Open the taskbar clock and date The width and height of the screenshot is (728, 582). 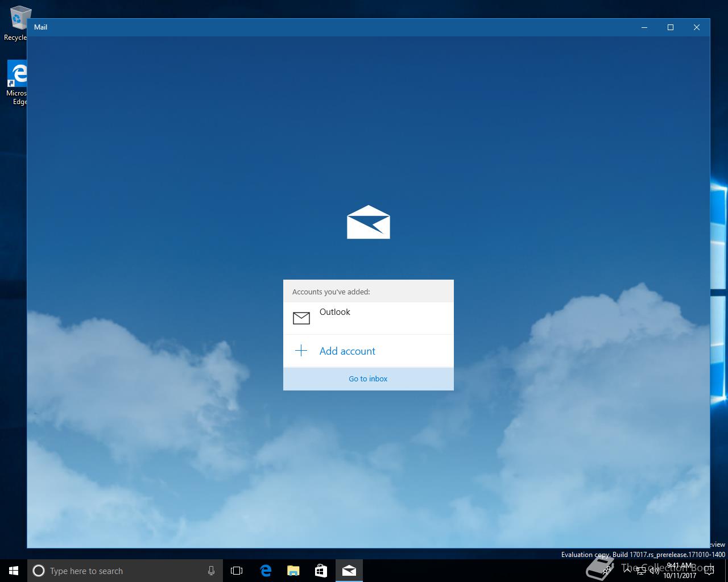(680, 571)
